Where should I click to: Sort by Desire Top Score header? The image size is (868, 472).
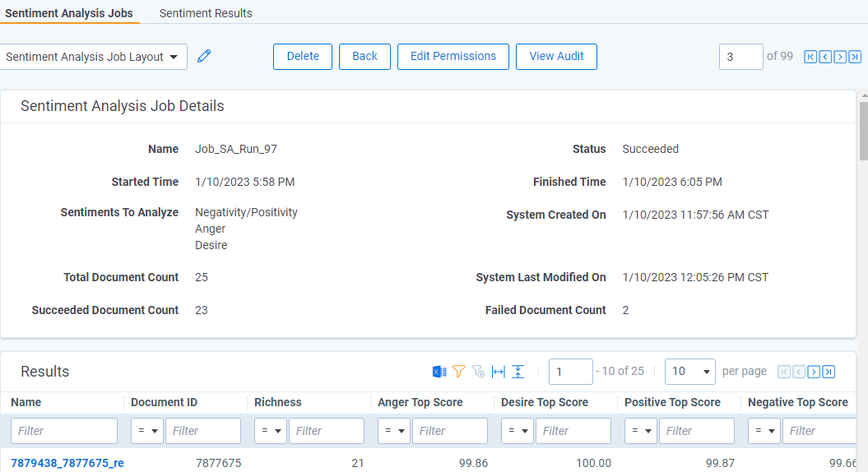point(545,402)
